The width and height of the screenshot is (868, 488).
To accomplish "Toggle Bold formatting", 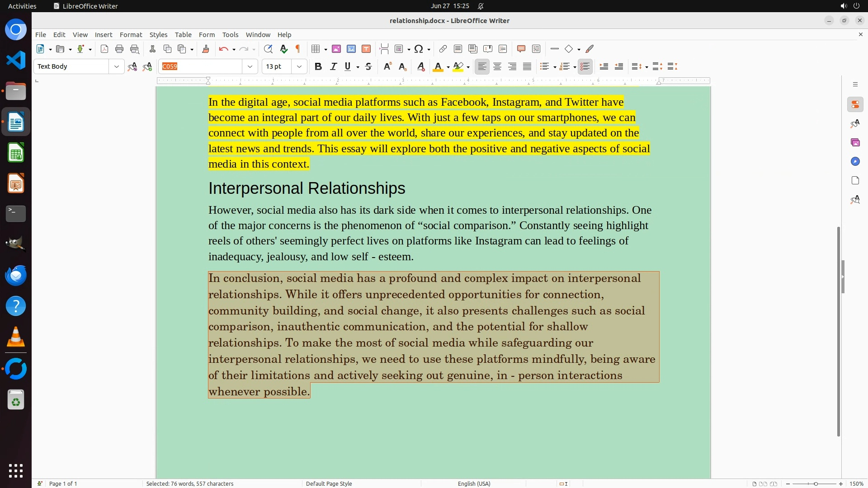I will click(x=318, y=66).
